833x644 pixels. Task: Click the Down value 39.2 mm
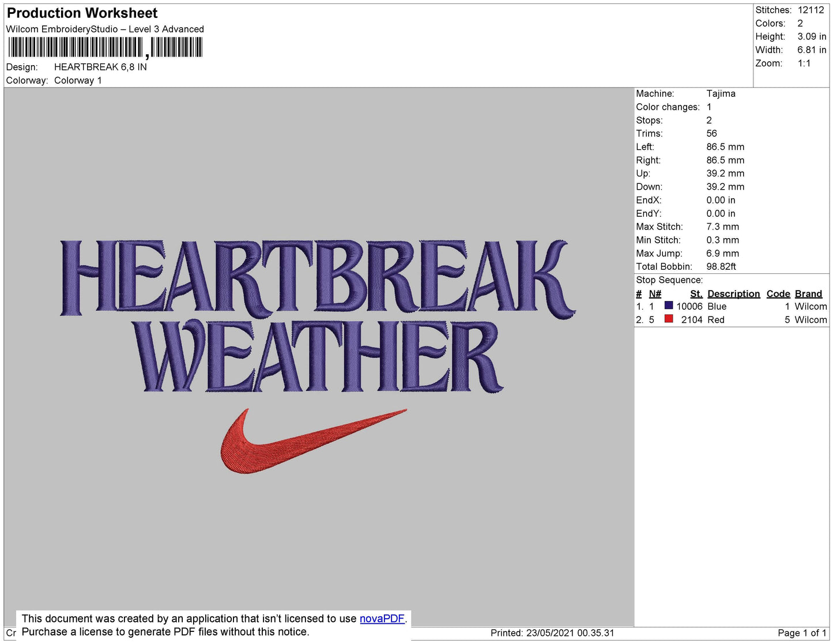pos(725,186)
